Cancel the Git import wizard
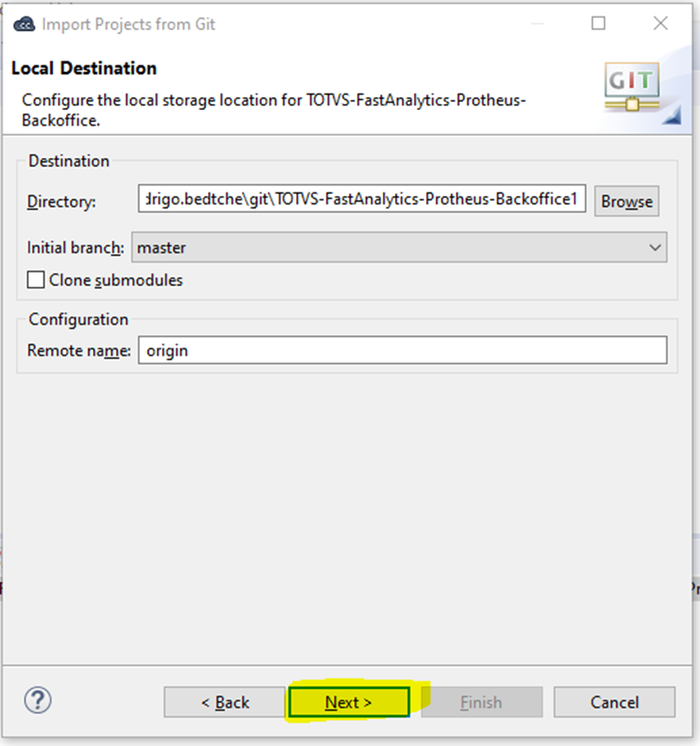The image size is (700, 746). (614, 702)
